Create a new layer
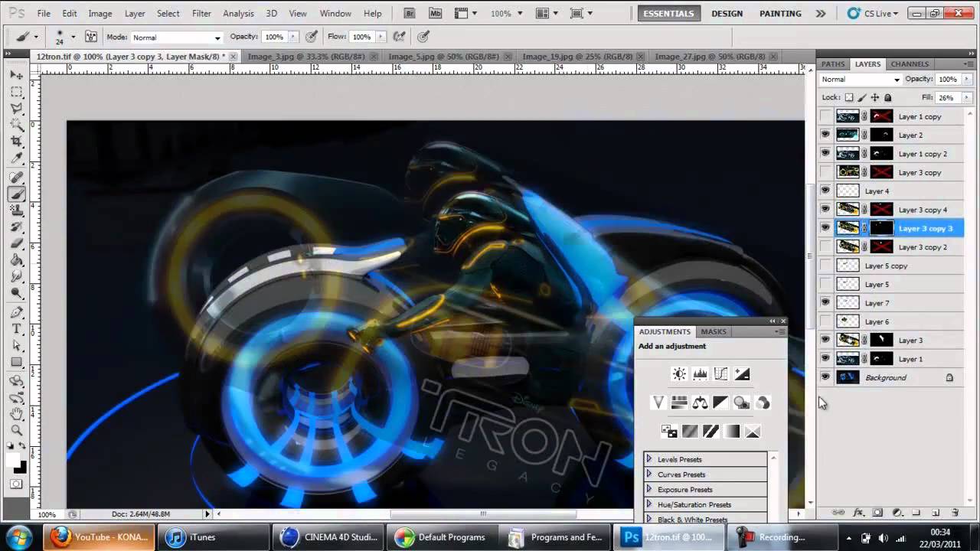 click(936, 513)
